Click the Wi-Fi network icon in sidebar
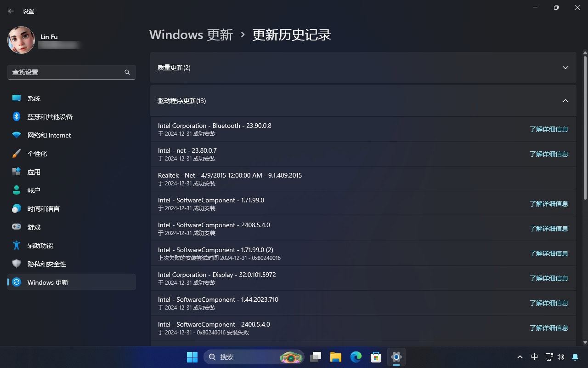This screenshot has height=368, width=588. point(17,135)
